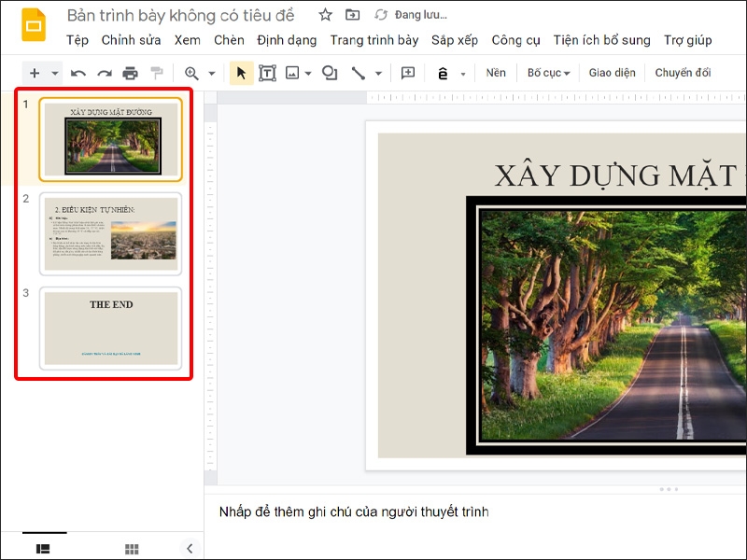This screenshot has height=560, width=747.
Task: Open the Xem menu
Action: pyautogui.click(x=188, y=40)
